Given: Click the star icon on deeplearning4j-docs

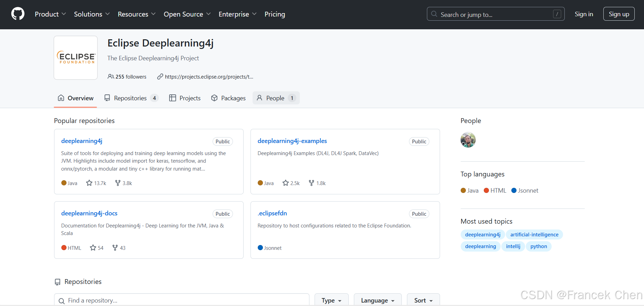Looking at the screenshot, I should [x=93, y=248].
